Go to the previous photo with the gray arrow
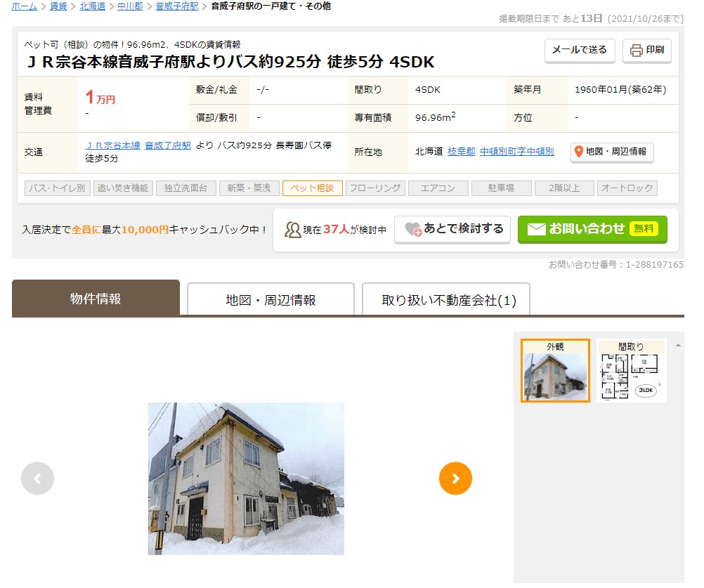 point(38,478)
